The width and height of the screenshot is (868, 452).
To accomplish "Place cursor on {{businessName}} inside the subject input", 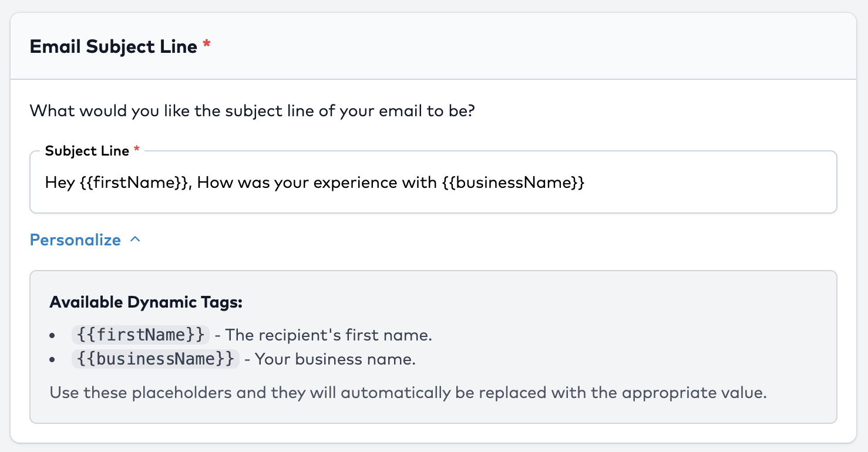I will tap(512, 183).
